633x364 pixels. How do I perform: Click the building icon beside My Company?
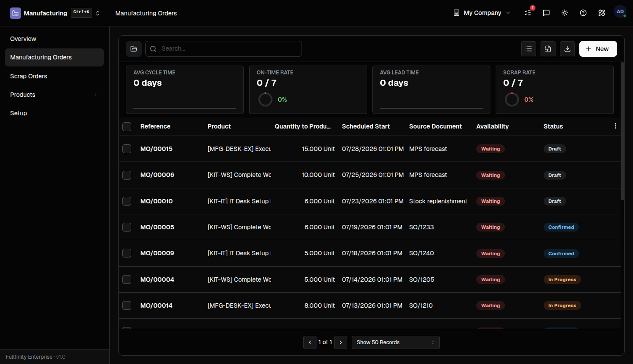(456, 13)
